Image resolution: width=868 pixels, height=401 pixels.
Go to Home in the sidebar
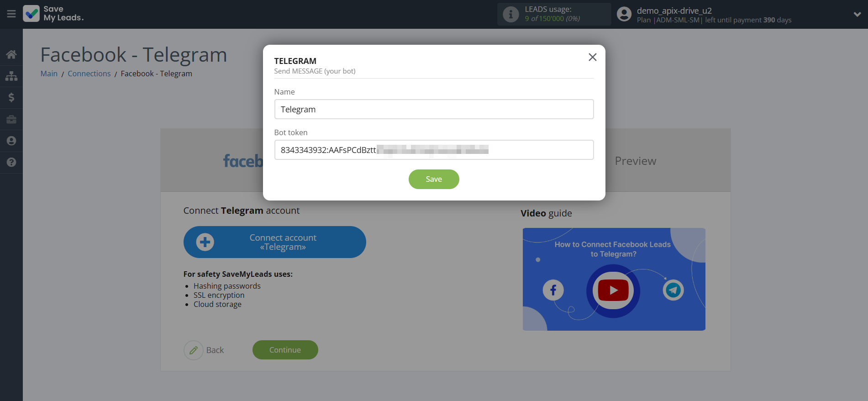(x=11, y=54)
